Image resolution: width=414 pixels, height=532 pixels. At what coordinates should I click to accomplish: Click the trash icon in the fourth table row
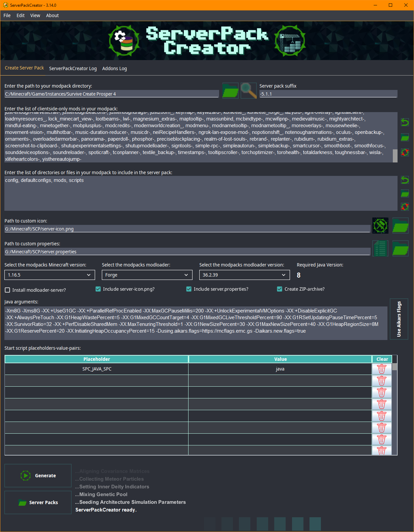point(382,404)
